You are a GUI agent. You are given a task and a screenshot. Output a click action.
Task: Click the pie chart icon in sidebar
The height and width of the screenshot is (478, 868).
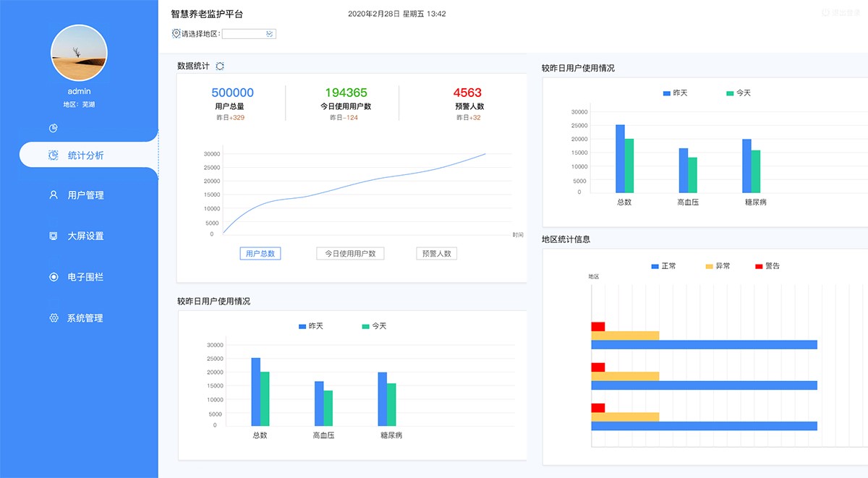[54, 129]
